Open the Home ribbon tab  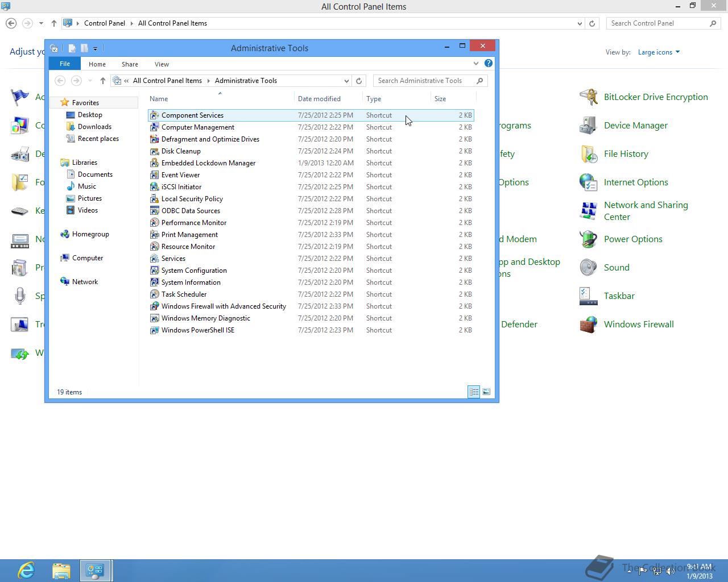[x=97, y=64]
